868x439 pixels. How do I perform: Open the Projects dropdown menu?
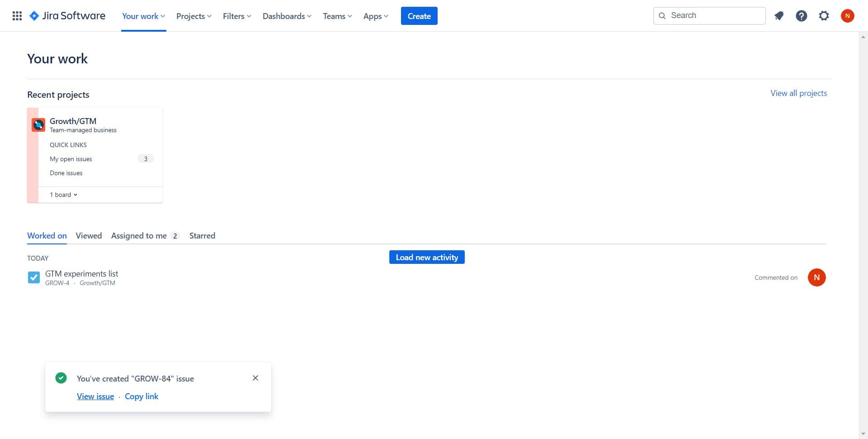point(193,16)
